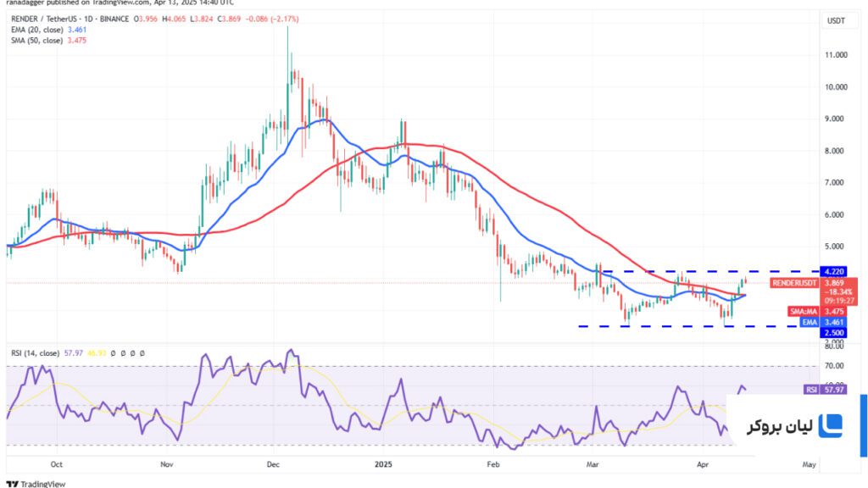
Task: Click the -0.086 (-2.17%) change value
Action: (x=272, y=19)
